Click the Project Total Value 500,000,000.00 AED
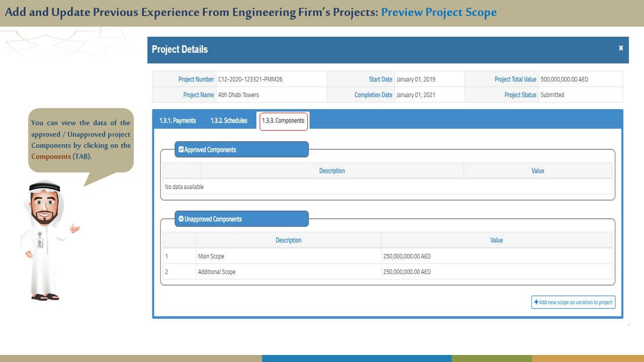This screenshot has width=644, height=362. coord(564,79)
